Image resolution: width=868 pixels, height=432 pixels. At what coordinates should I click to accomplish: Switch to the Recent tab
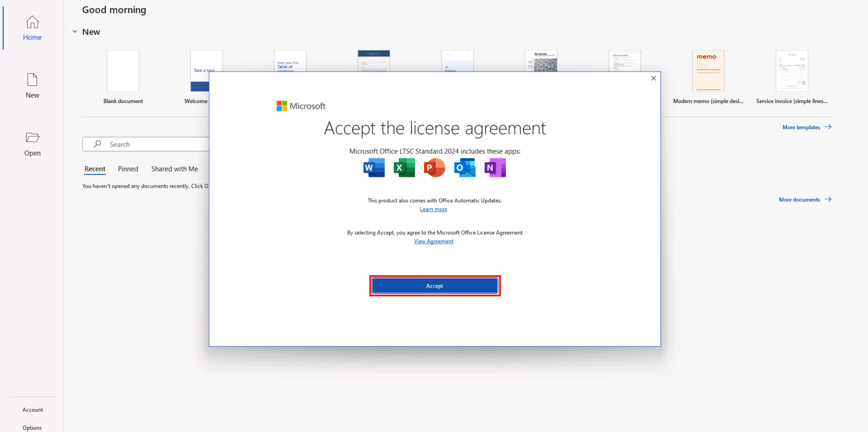point(95,169)
